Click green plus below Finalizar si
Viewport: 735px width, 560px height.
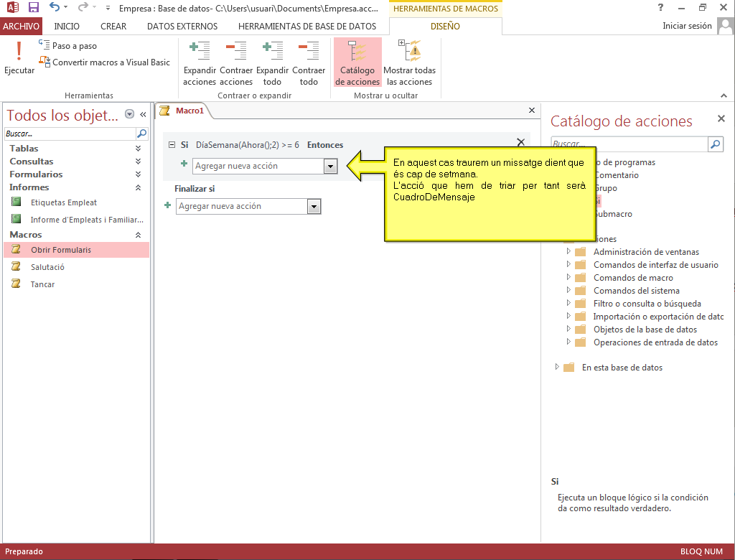click(x=167, y=205)
